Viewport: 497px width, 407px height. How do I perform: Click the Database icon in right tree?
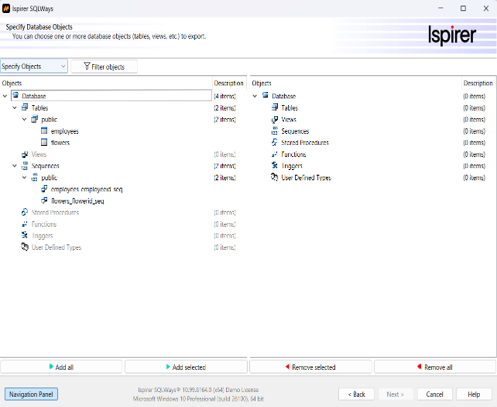click(265, 96)
